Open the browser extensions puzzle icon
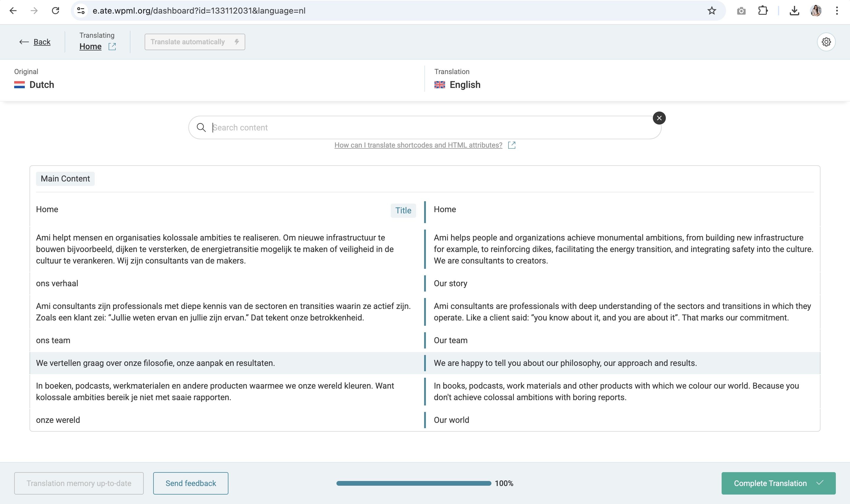Screen dimensions: 850x504 coord(763,11)
